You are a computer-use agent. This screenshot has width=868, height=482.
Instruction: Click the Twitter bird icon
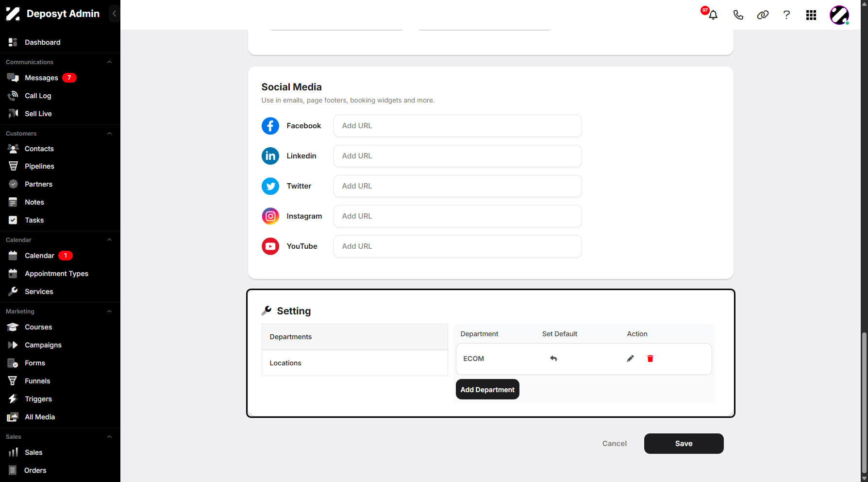(x=270, y=186)
